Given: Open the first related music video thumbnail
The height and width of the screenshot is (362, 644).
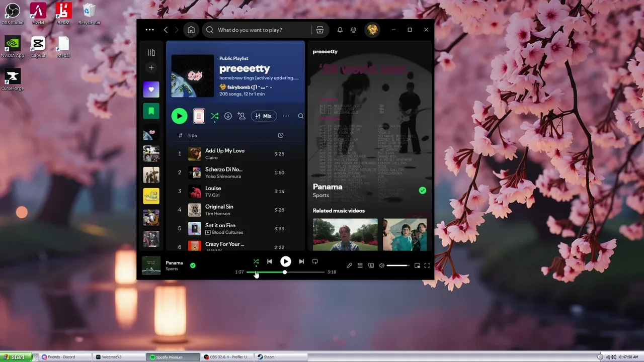Looking at the screenshot, I should (345, 234).
